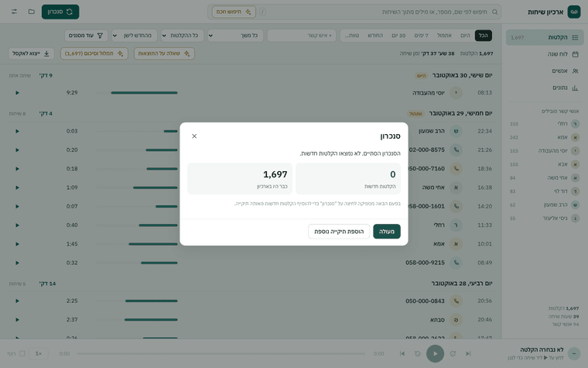This screenshot has height=368, width=588.
Task: Open the settings sliders icon
Action: pos(14,12)
